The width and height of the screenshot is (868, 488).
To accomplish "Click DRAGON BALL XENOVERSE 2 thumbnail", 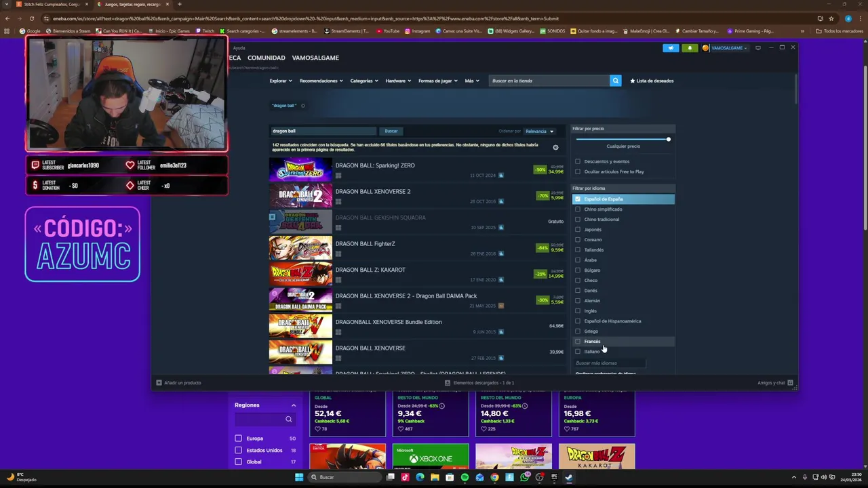I will [300, 196].
